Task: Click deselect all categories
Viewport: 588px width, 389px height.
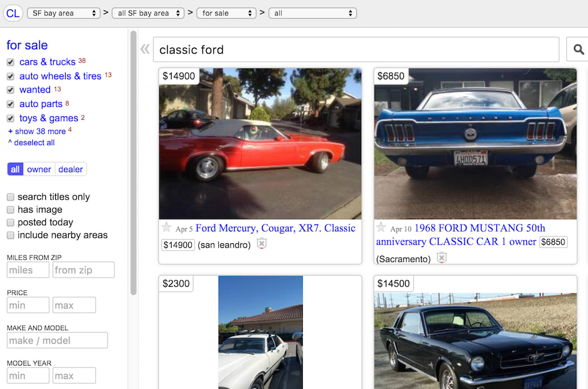Action: tap(32, 143)
